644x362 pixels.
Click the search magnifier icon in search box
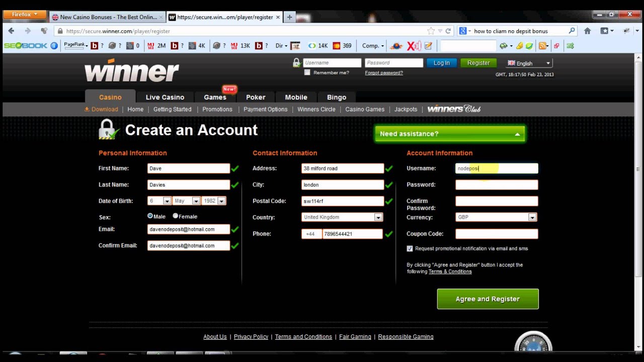pos(572,31)
